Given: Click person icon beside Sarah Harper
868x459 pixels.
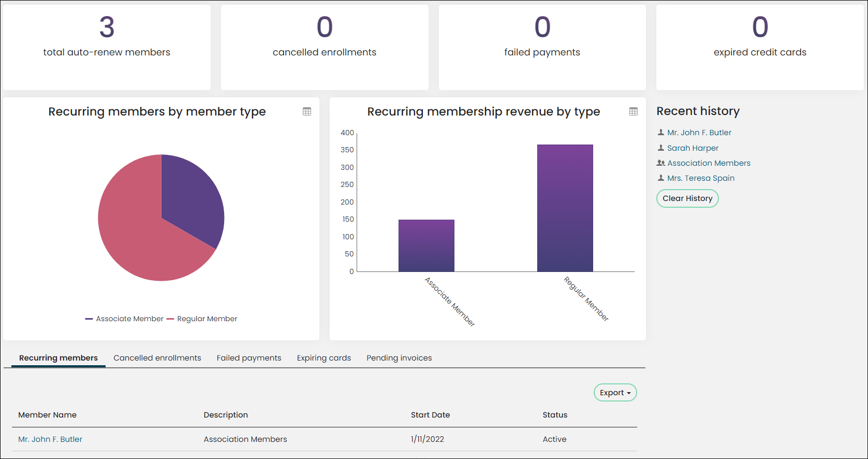Looking at the screenshot, I should (x=661, y=148).
